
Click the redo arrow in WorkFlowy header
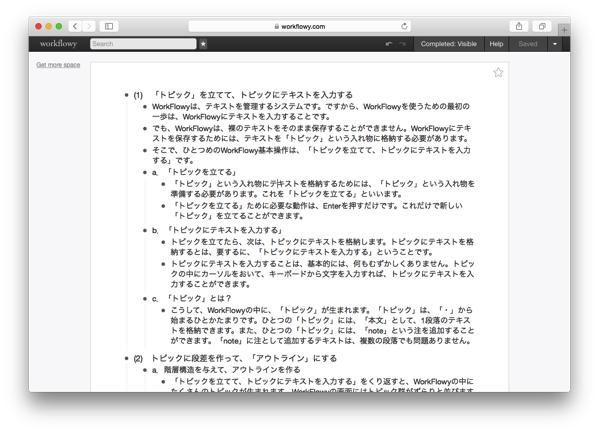tap(402, 44)
